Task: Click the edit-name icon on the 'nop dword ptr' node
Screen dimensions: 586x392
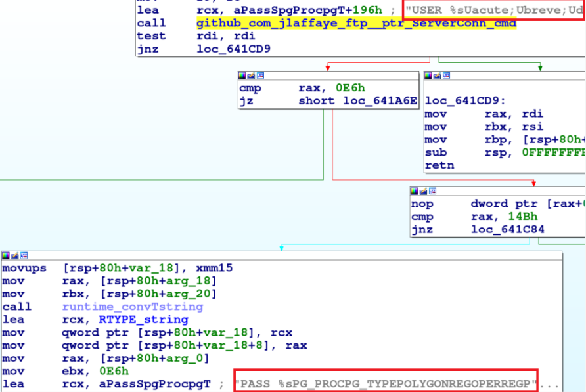Action: pyautogui.click(x=424, y=191)
